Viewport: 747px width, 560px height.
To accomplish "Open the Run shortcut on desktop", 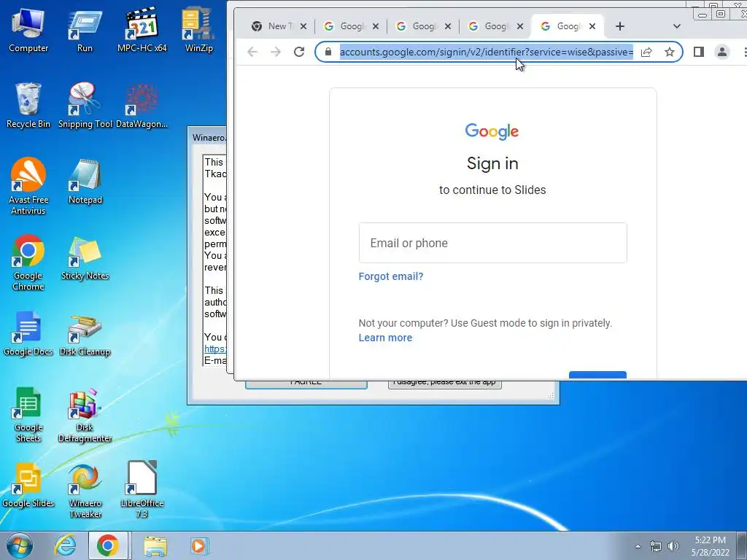I will (x=85, y=29).
